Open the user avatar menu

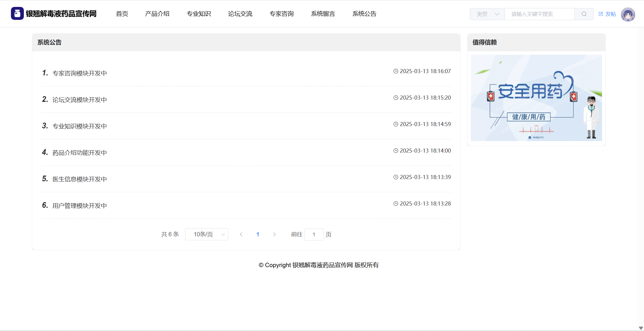pos(628,14)
